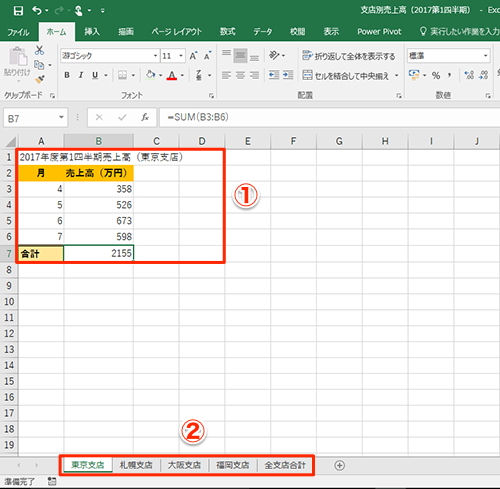Toggle wrap text 折り返して全体を表示する

349,56
